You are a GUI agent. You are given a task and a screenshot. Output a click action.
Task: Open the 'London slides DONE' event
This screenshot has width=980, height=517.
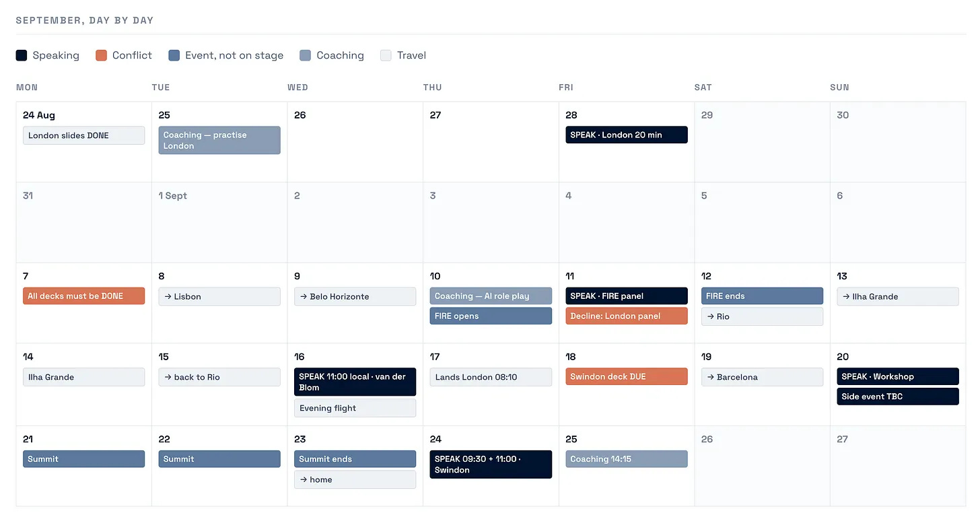click(x=84, y=135)
